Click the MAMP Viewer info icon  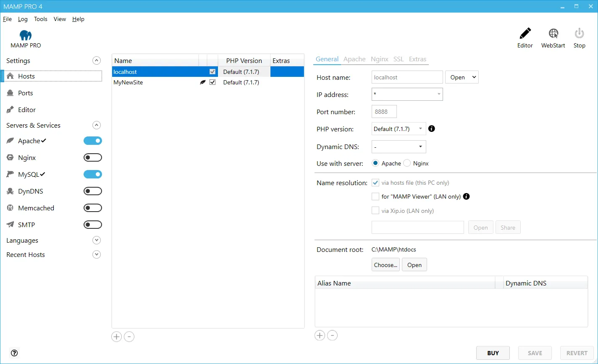(466, 196)
